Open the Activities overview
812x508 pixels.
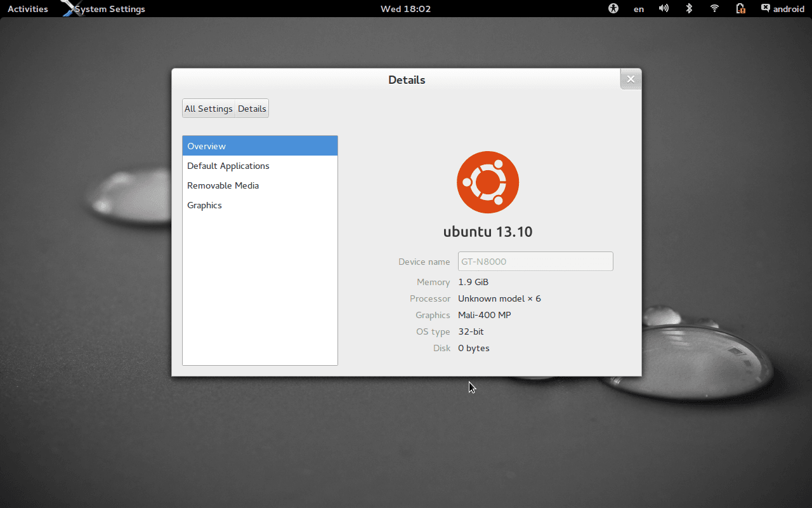[28, 9]
